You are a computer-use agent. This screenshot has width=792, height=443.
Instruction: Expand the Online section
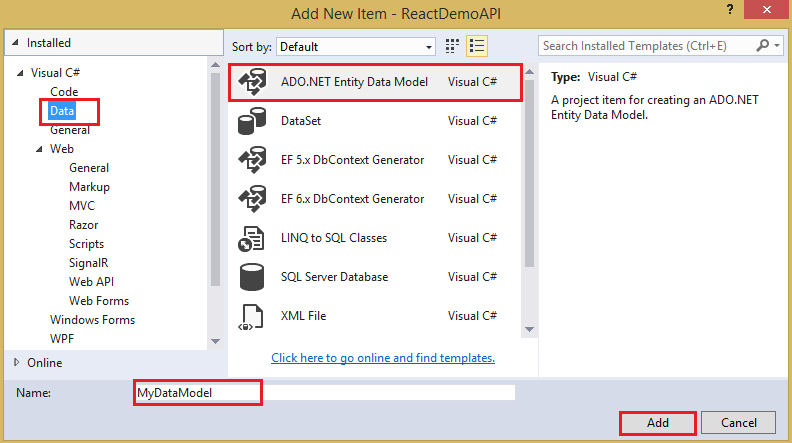[x=17, y=362]
